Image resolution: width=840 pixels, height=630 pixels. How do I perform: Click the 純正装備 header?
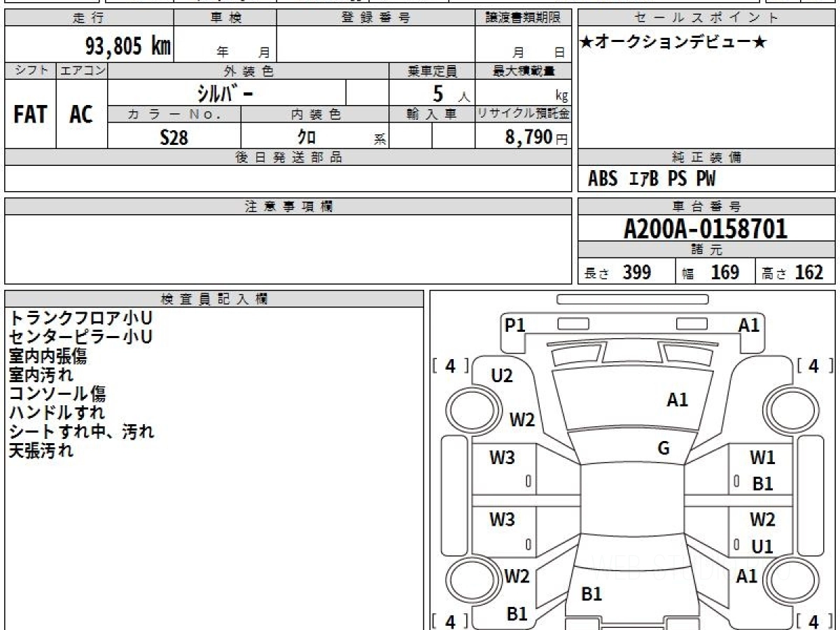707,157
